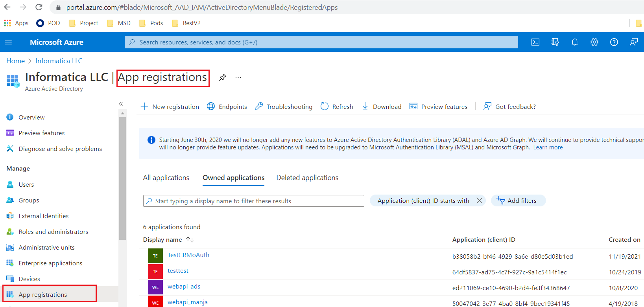Open the notifications bell
Viewport: 644px width, 307px height.
pyautogui.click(x=575, y=42)
